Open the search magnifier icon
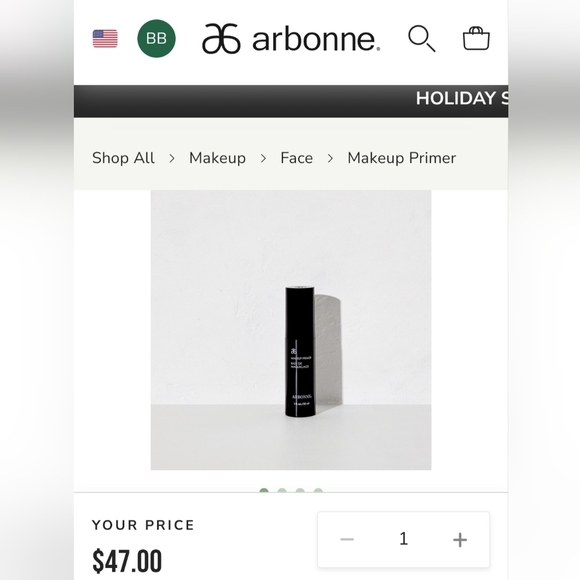 [x=422, y=38]
